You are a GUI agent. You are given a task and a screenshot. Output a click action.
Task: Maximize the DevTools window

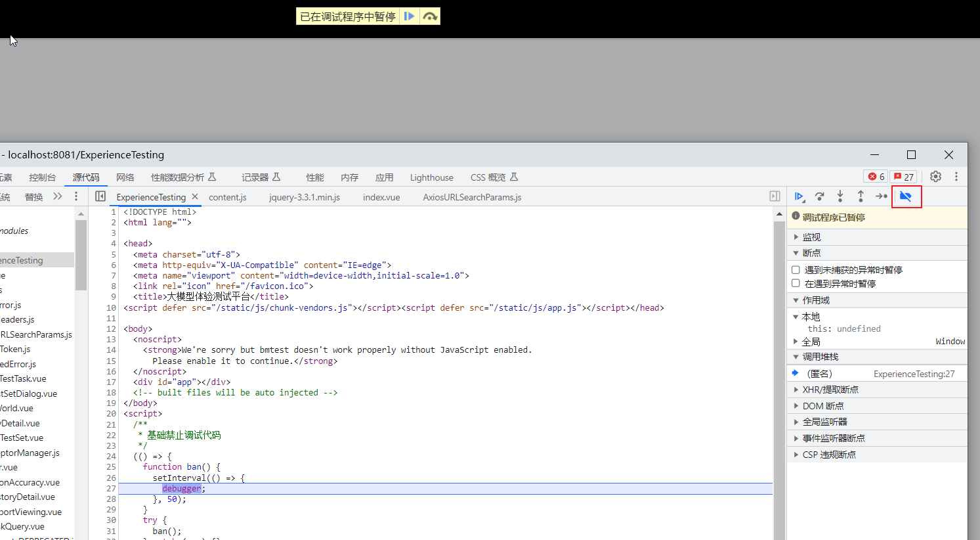pos(911,154)
